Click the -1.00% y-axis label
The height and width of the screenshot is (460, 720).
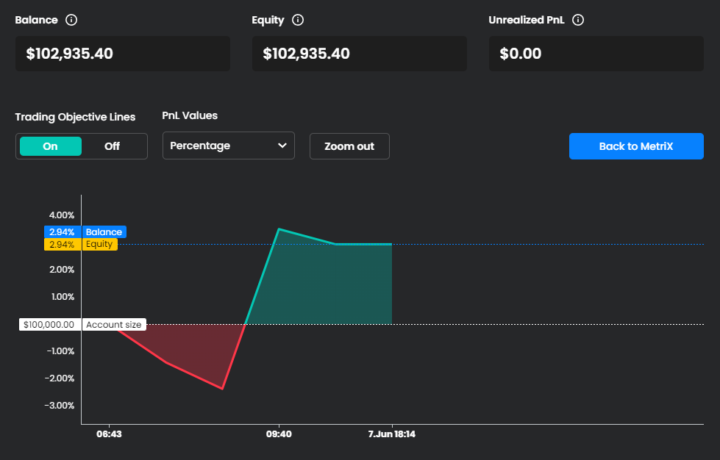click(x=60, y=351)
